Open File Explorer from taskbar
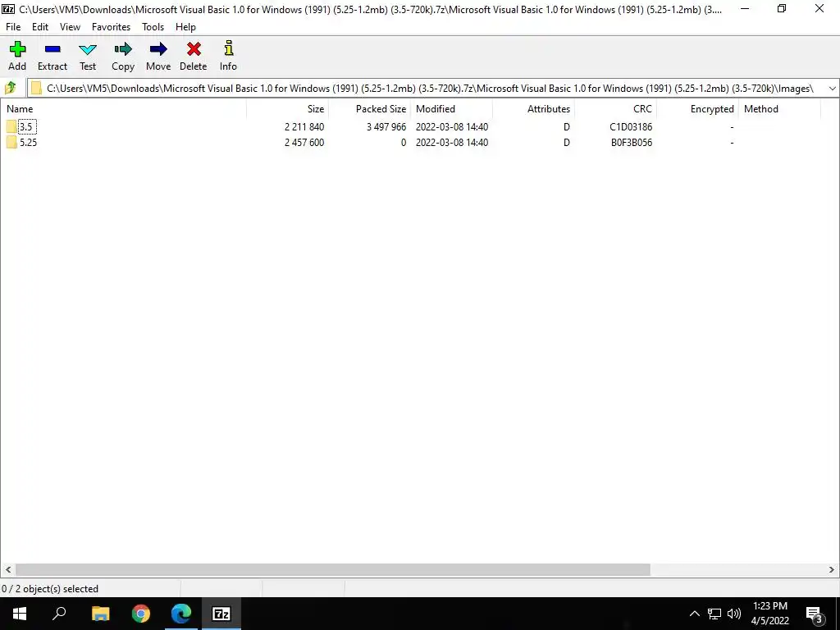Screen dimensions: 840x630 (x=100, y=614)
